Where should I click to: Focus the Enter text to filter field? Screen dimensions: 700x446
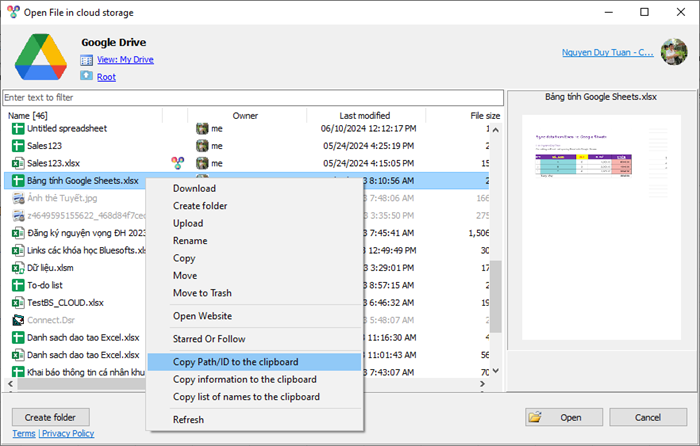(x=253, y=97)
